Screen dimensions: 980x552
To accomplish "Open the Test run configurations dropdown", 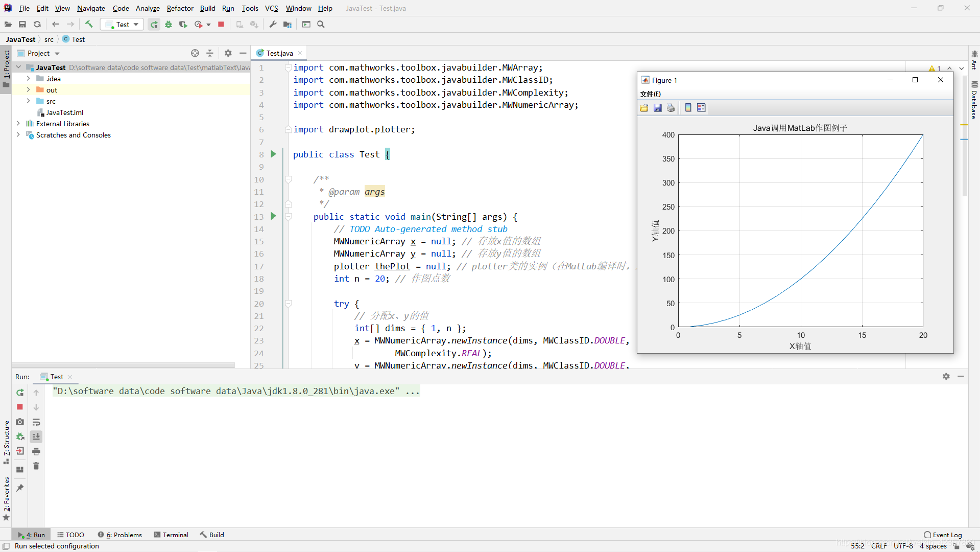I will (135, 24).
